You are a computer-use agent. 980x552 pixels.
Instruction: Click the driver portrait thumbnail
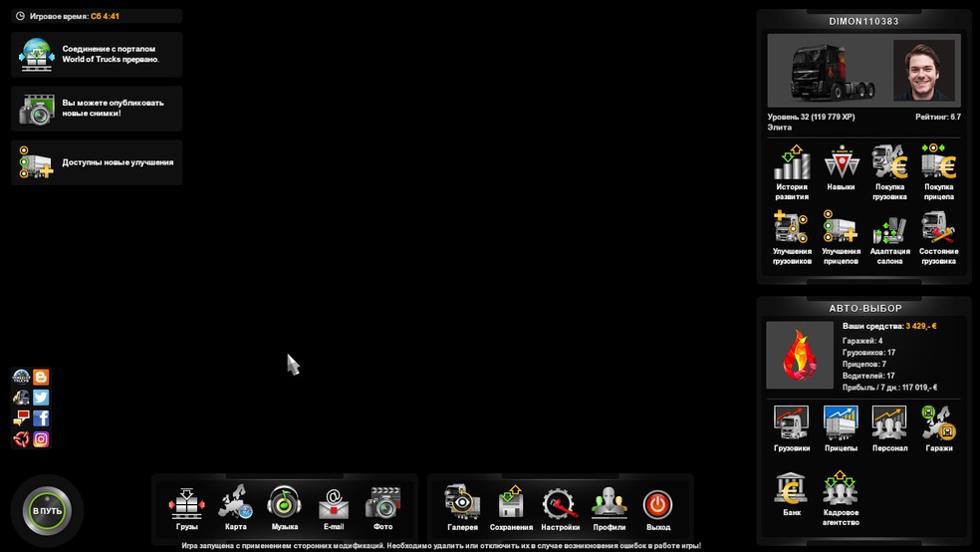(923, 70)
